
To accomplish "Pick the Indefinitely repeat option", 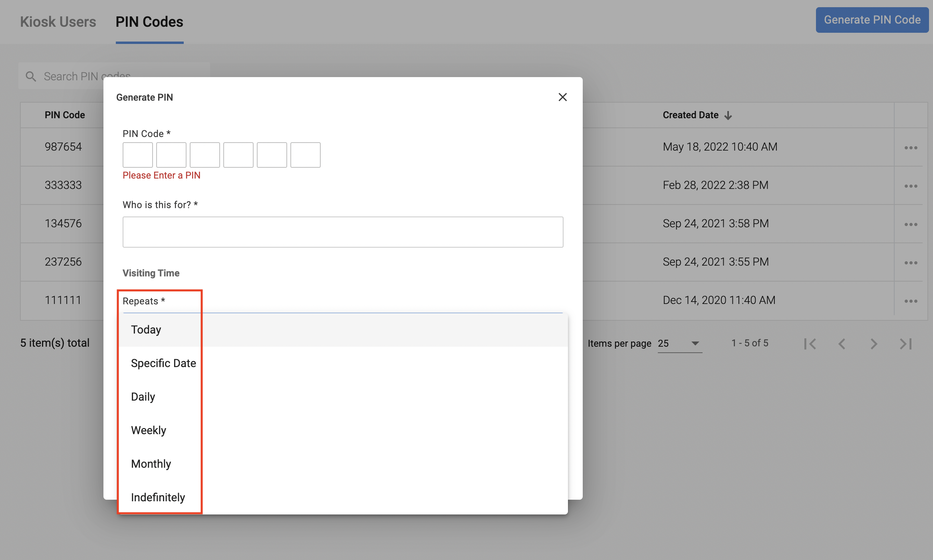I will [x=158, y=497].
